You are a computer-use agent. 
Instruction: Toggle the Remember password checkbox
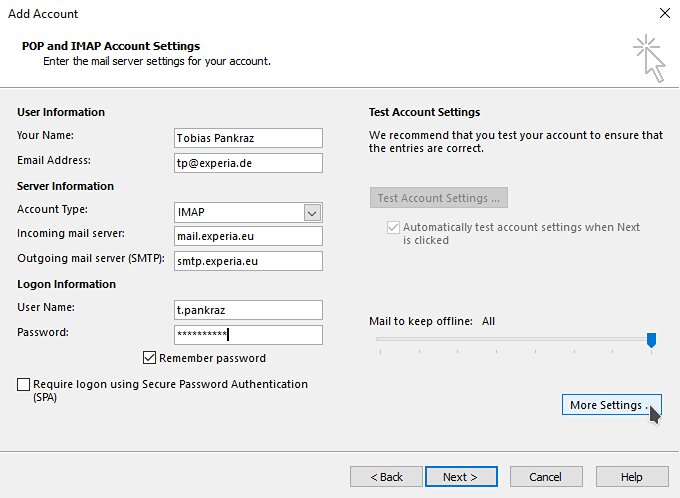150,358
